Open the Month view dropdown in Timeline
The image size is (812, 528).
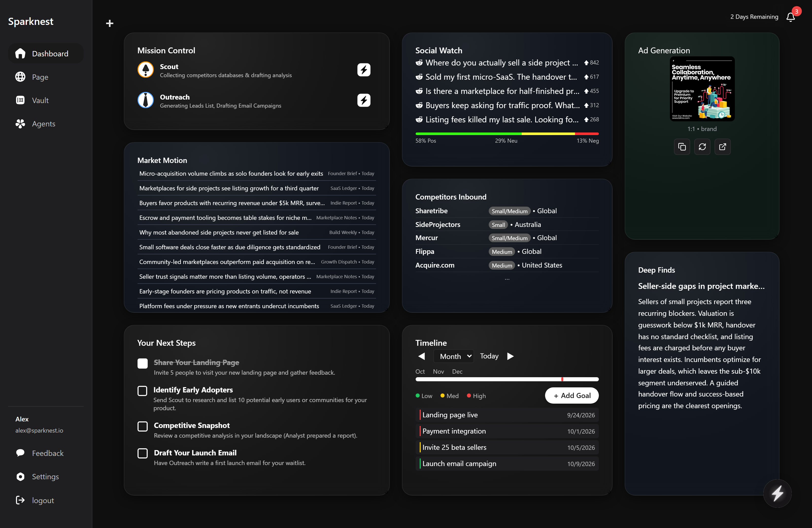[x=453, y=356]
